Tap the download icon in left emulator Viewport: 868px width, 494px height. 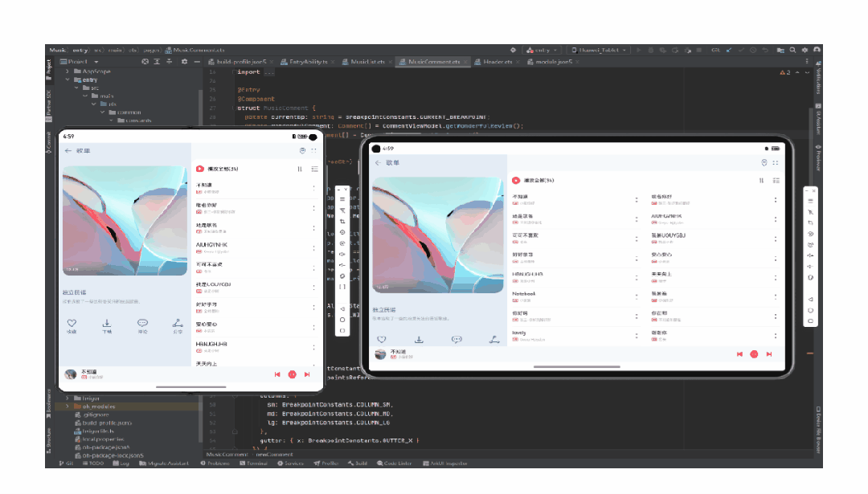[107, 323]
